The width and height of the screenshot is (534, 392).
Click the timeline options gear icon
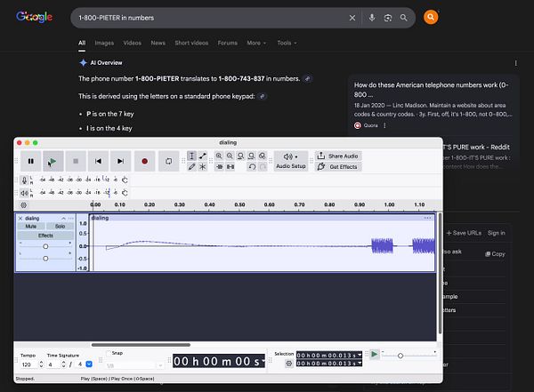click(23, 204)
